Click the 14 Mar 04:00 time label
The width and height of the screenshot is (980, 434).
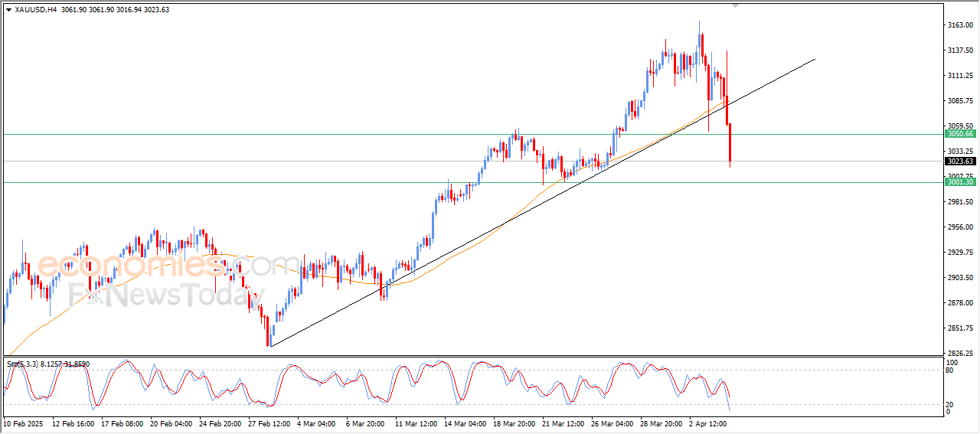click(x=465, y=423)
